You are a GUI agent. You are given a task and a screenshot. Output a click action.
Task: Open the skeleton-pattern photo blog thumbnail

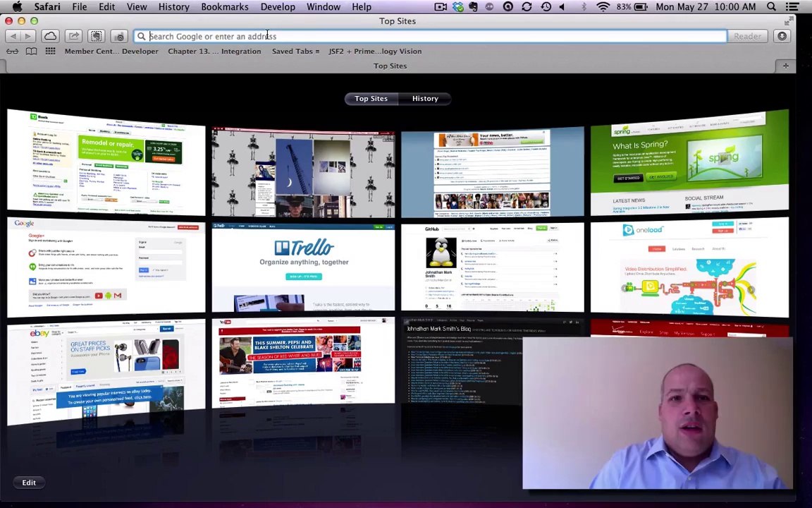pos(303,172)
